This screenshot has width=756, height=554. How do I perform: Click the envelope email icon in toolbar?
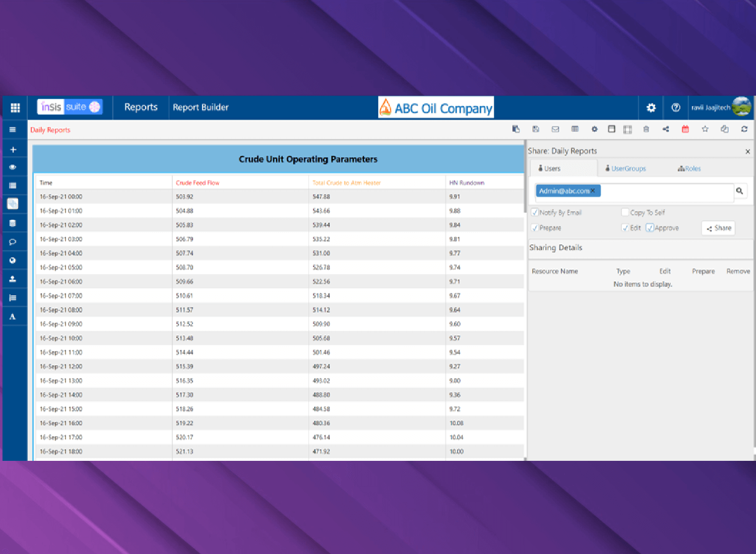point(555,129)
